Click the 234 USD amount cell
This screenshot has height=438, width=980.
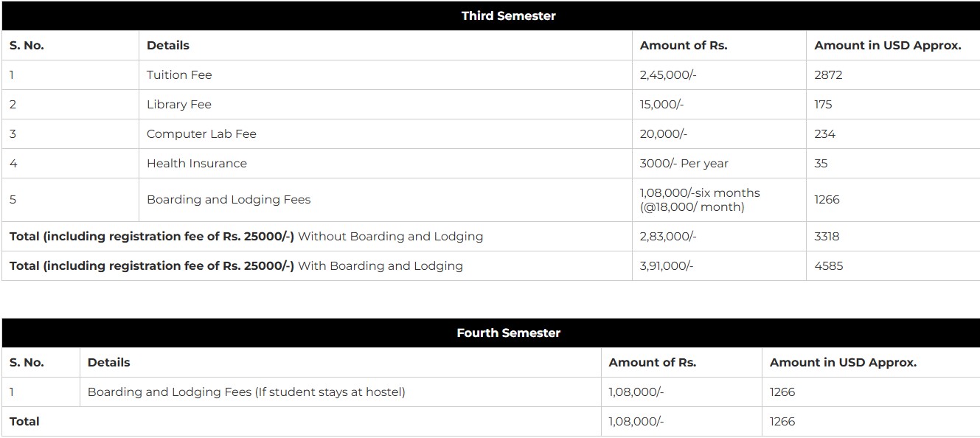[x=825, y=133]
